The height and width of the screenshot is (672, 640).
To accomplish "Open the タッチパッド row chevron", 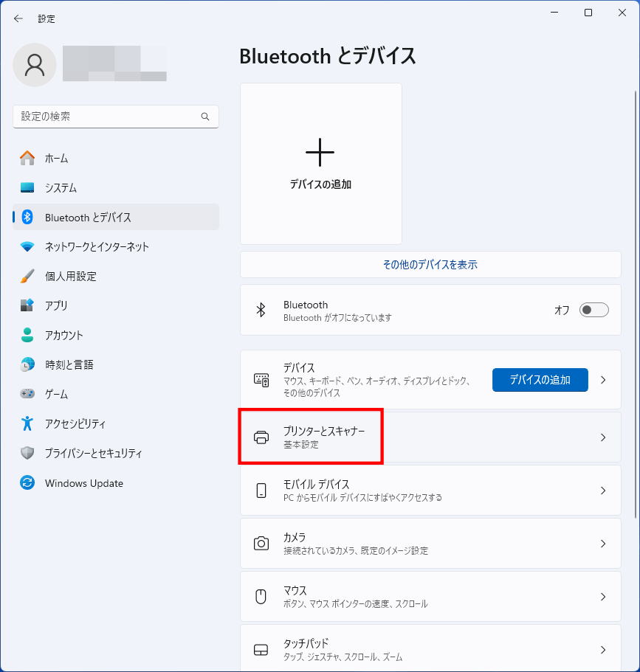I will (603, 650).
